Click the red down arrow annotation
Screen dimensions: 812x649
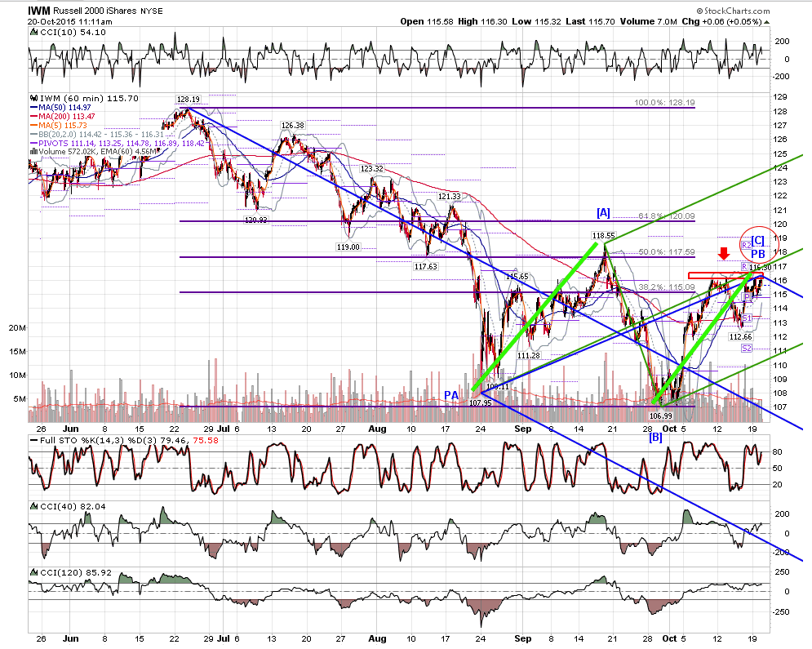[724, 253]
